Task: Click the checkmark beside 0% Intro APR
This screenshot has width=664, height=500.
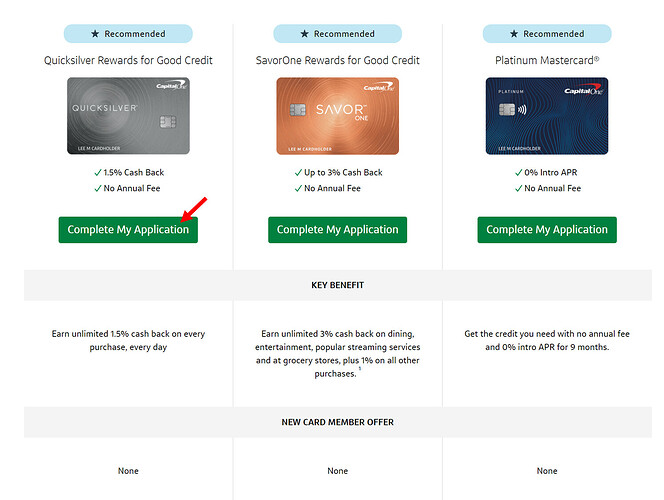Action: pyautogui.click(x=518, y=172)
